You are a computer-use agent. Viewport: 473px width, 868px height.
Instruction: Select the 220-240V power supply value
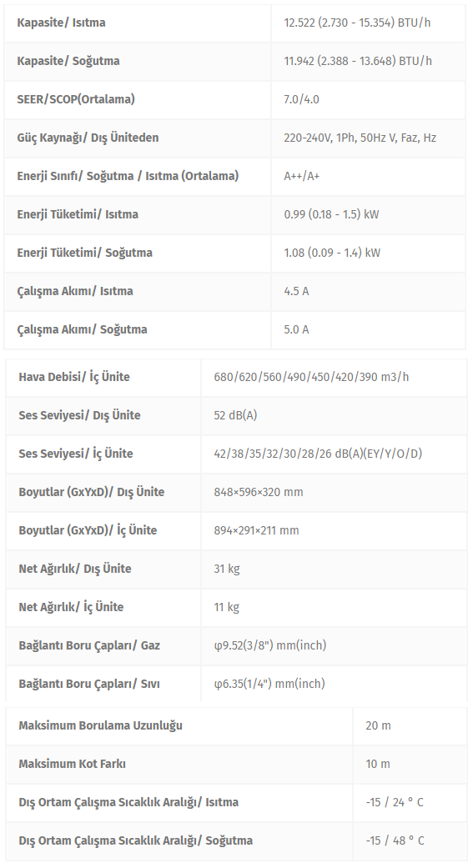pyautogui.click(x=360, y=138)
